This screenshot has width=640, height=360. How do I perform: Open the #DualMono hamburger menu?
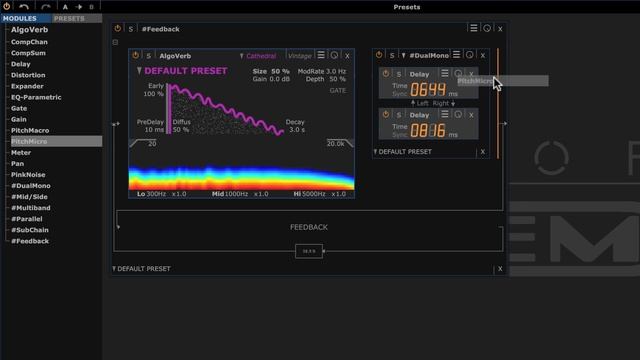[456, 54]
